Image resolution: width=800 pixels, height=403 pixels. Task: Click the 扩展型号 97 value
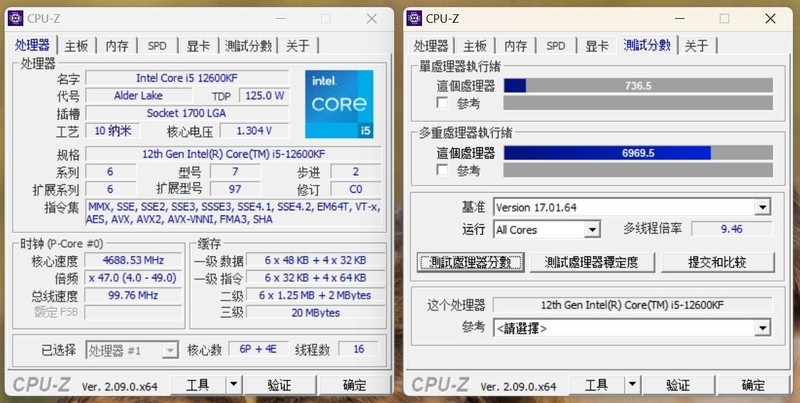pos(235,189)
